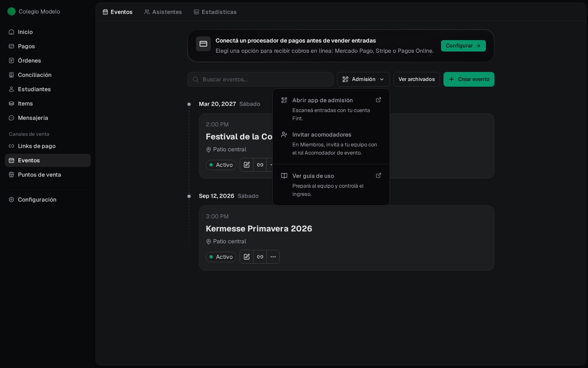588x368 pixels.
Task: Copy link icon on Festival event card
Action: point(260,165)
